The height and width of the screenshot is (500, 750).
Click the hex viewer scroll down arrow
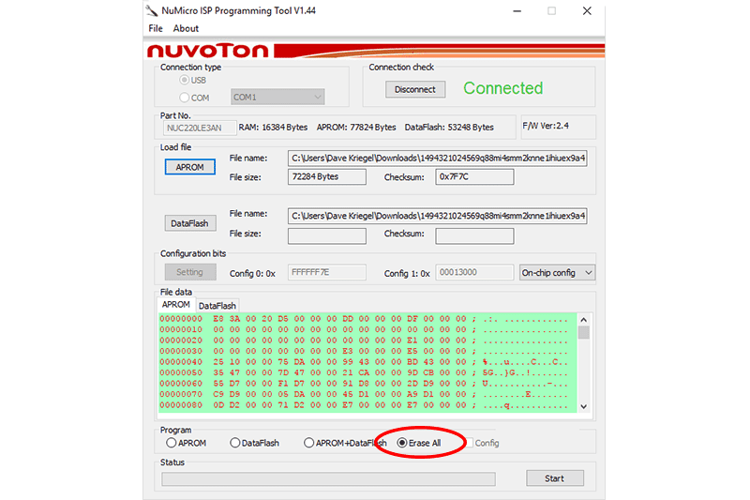point(584,407)
